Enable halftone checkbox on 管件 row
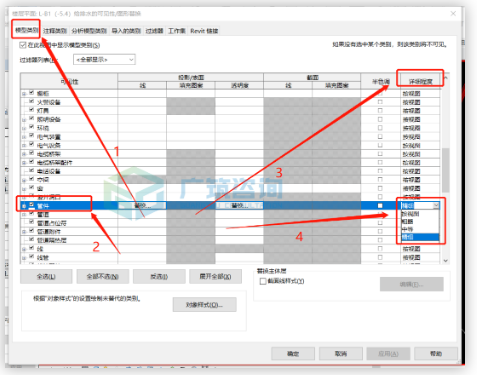This screenshot has width=477, height=375. click(x=380, y=206)
